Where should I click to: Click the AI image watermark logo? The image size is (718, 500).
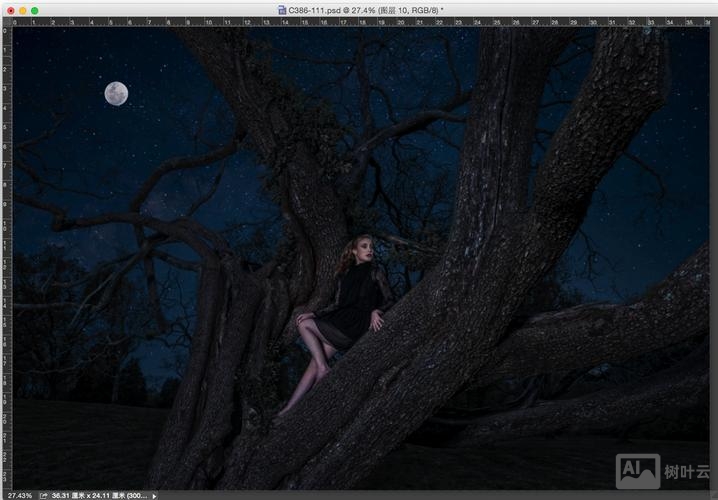pyautogui.click(x=637, y=471)
